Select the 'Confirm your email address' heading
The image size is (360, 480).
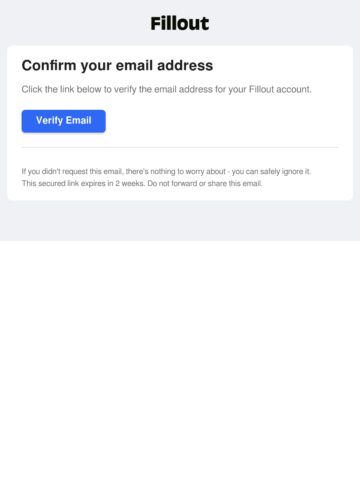[x=117, y=66]
